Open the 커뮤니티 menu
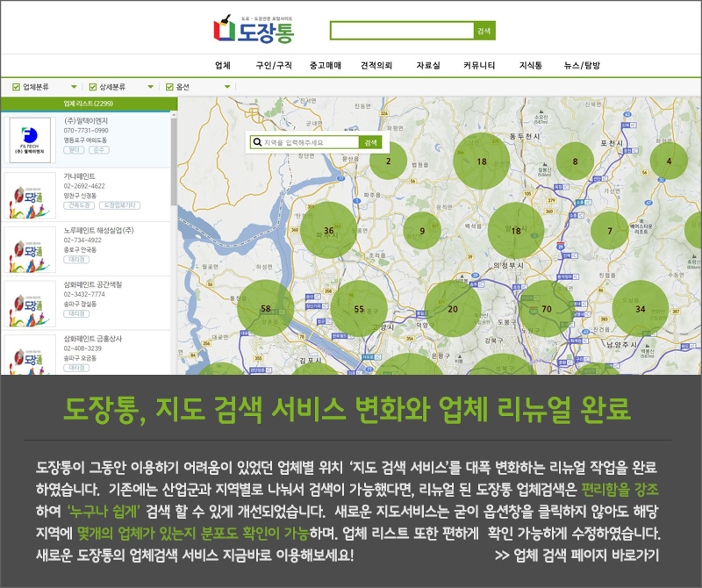The width and height of the screenshot is (702, 588). pyautogui.click(x=479, y=66)
